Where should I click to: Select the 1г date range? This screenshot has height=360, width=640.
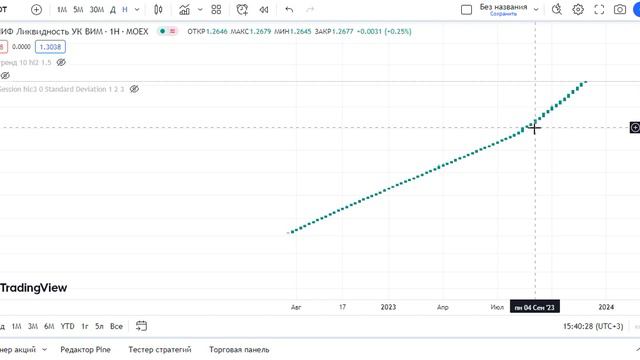[84, 326]
